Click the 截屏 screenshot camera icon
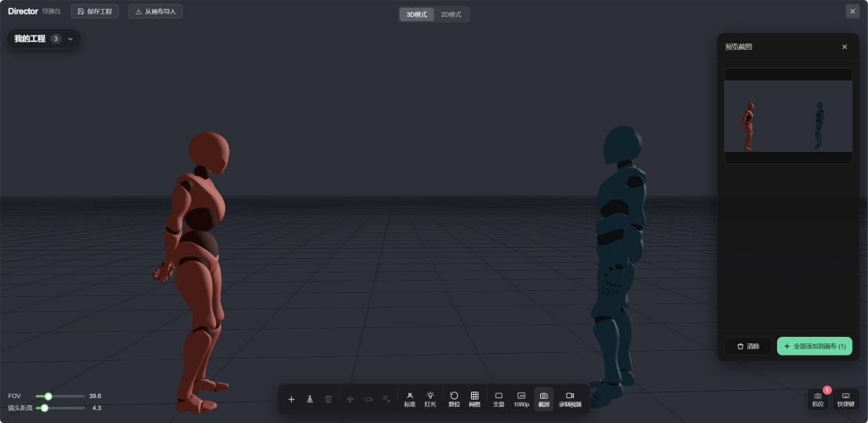The height and width of the screenshot is (423, 868). click(543, 399)
